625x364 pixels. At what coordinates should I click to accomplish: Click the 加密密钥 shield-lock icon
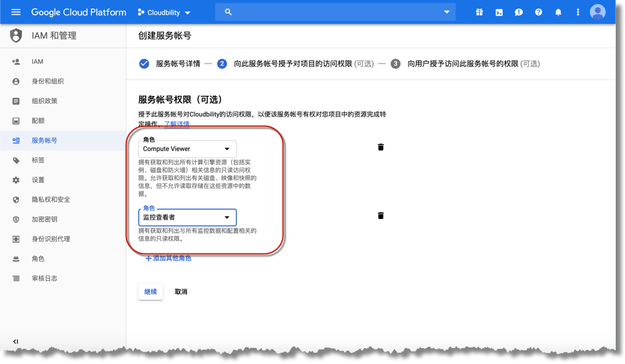click(16, 220)
